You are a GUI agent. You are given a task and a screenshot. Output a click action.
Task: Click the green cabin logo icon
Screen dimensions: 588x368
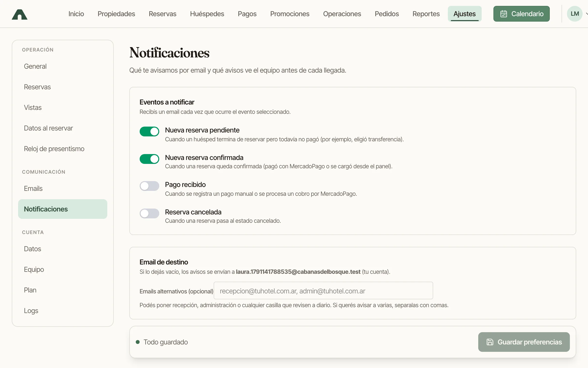click(20, 14)
